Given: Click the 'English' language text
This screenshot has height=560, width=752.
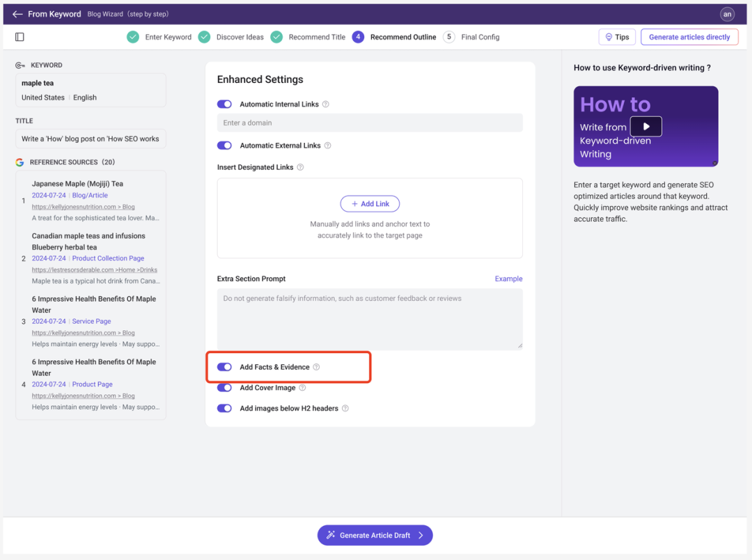Looking at the screenshot, I should point(85,98).
